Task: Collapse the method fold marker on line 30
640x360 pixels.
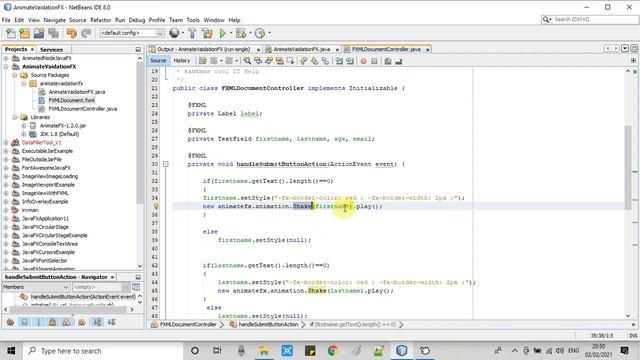Action: tap(166, 164)
